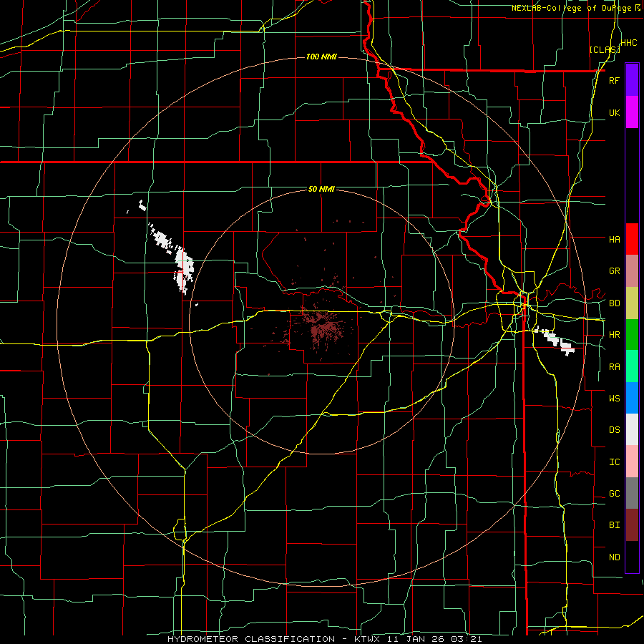The image size is (644, 644).
Task: Click the purple RF color swatch
Action: (x=632, y=79)
